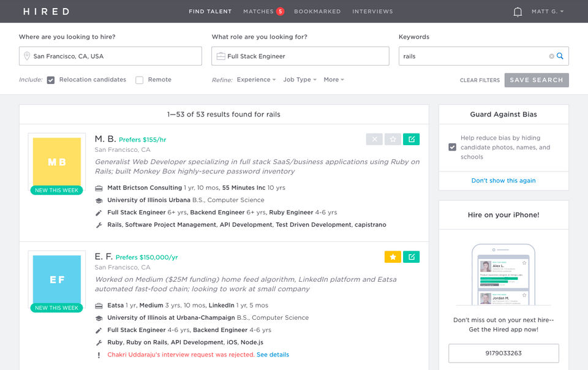This screenshot has height=370, width=588.
Task: Dismiss candidate M. B. with the X button
Action: click(x=374, y=139)
